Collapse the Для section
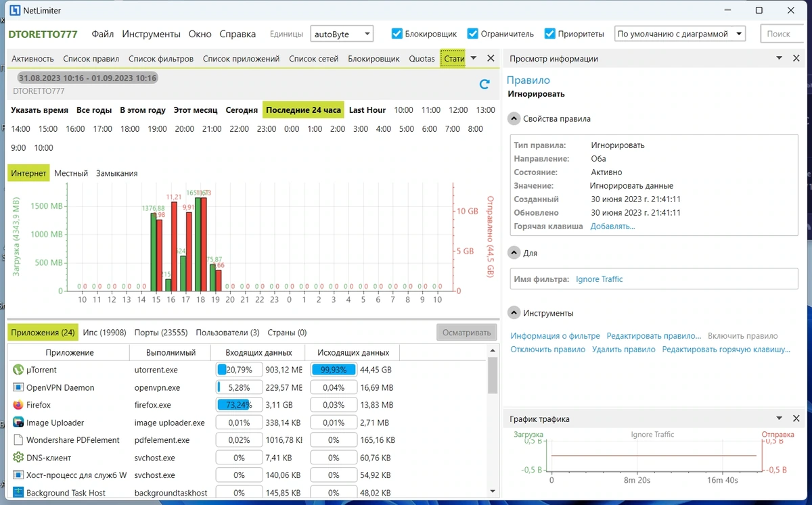812x505 pixels. point(514,253)
